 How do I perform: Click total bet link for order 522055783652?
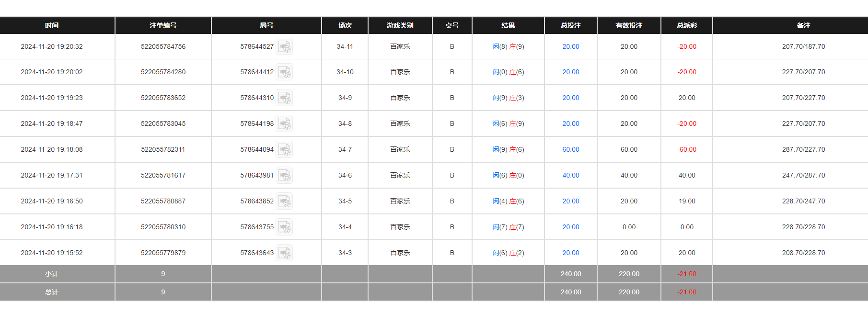(x=570, y=98)
